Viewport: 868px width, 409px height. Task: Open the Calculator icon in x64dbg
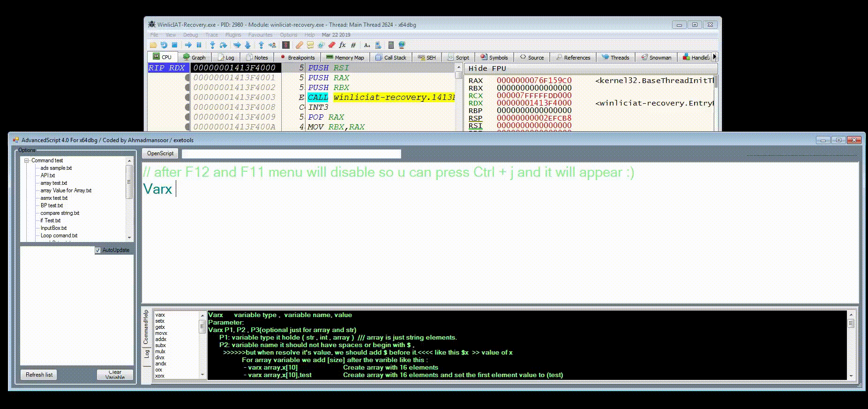(391, 45)
